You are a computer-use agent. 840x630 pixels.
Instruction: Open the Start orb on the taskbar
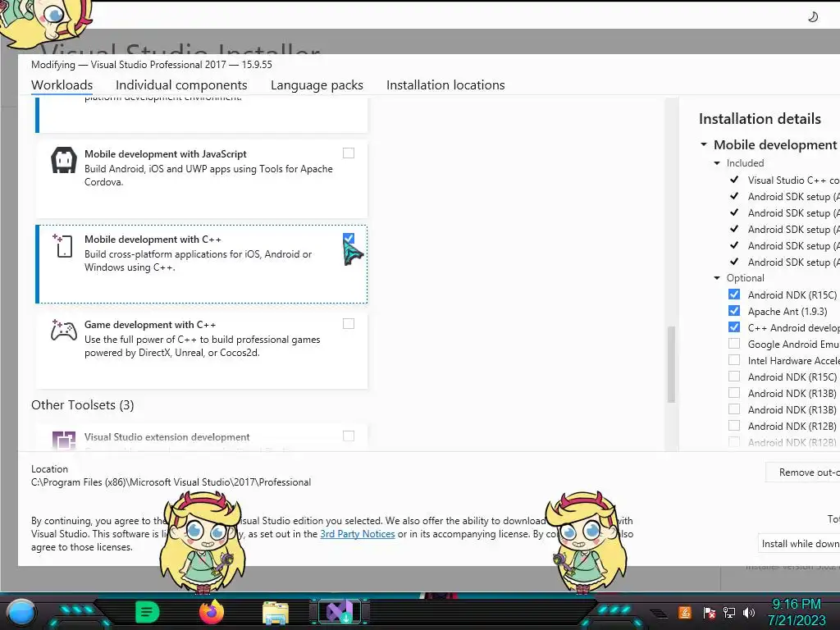[x=21, y=612]
